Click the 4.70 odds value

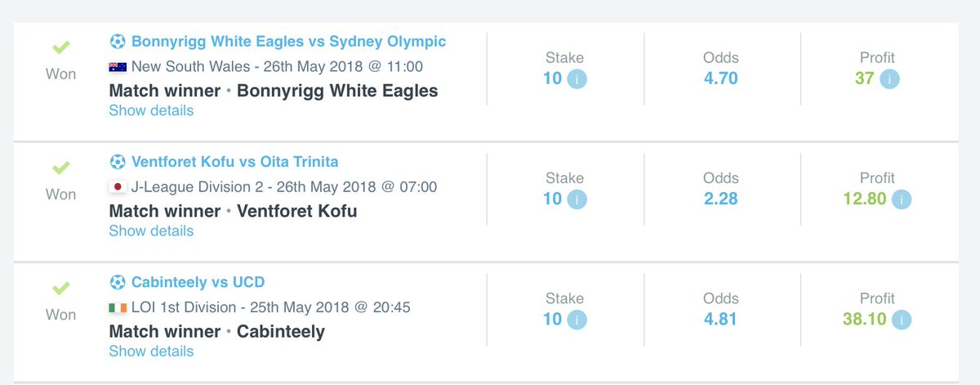[721, 78]
